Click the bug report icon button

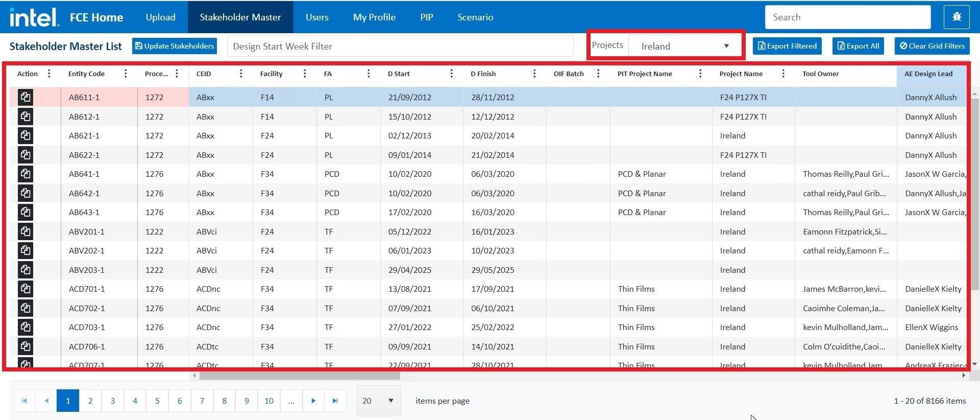tap(957, 17)
